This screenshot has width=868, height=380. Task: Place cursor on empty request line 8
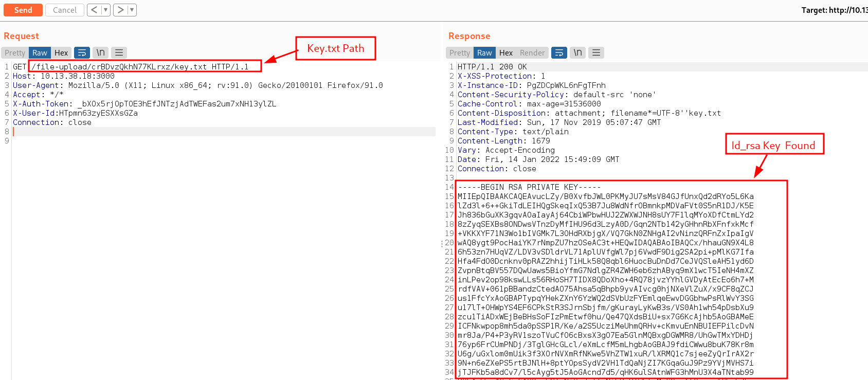[x=224, y=132]
